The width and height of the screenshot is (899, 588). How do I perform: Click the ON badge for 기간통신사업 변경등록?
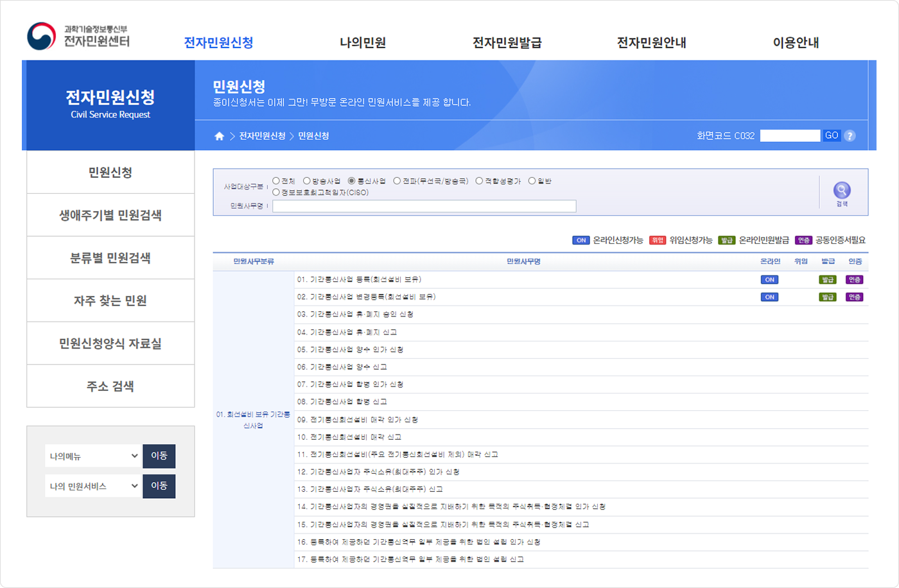click(769, 297)
